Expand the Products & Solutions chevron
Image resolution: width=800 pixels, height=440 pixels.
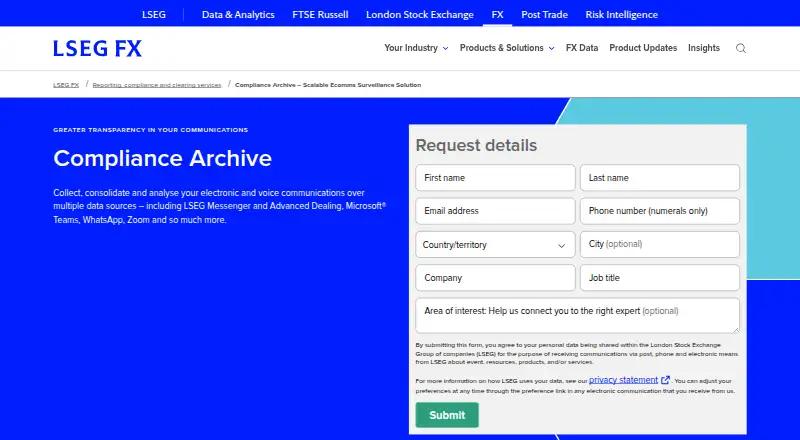tap(552, 48)
